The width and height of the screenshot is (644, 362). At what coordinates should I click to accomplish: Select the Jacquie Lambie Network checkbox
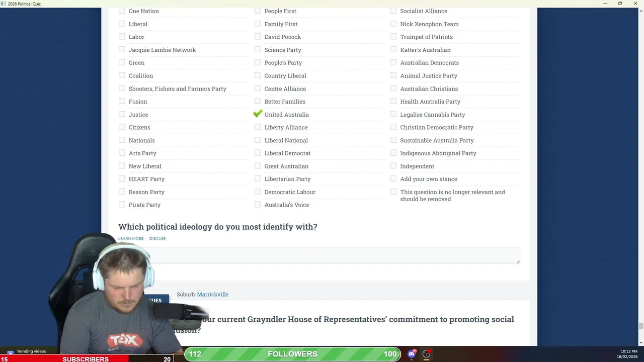coord(122,49)
